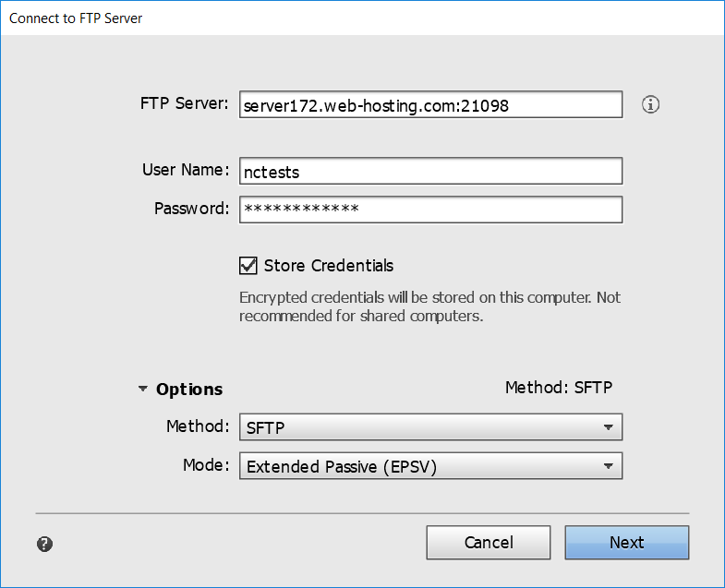Collapse the Options section using its triangle
This screenshot has height=588, width=725.
pyautogui.click(x=143, y=389)
